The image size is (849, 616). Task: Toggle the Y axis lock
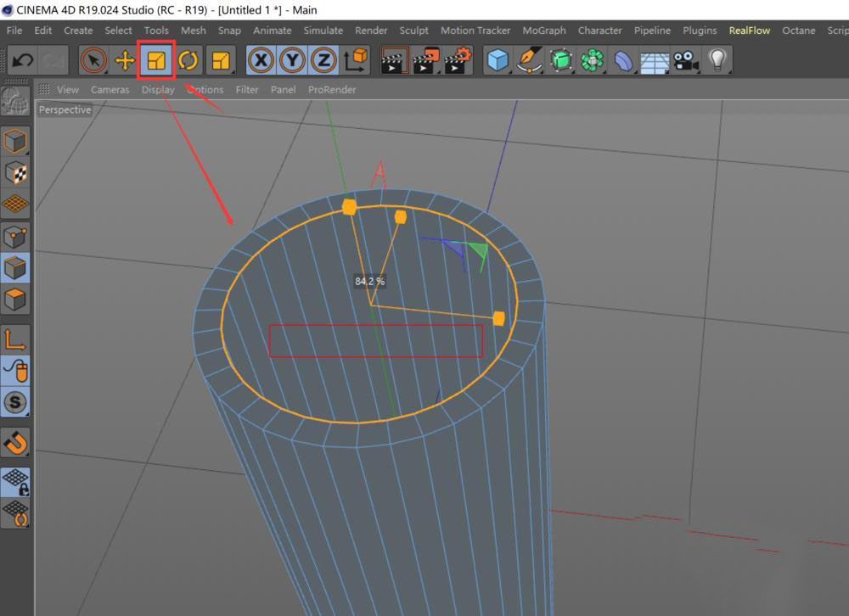(292, 60)
